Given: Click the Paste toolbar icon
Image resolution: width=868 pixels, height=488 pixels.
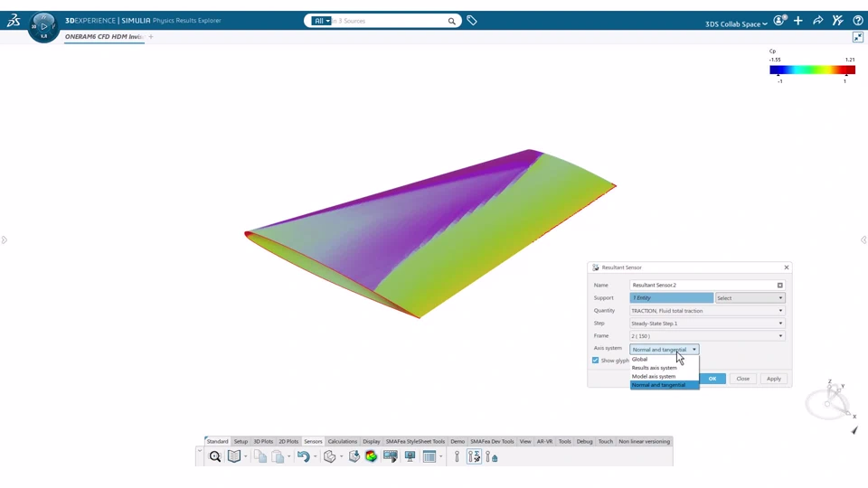Looking at the screenshot, I should [x=278, y=456].
